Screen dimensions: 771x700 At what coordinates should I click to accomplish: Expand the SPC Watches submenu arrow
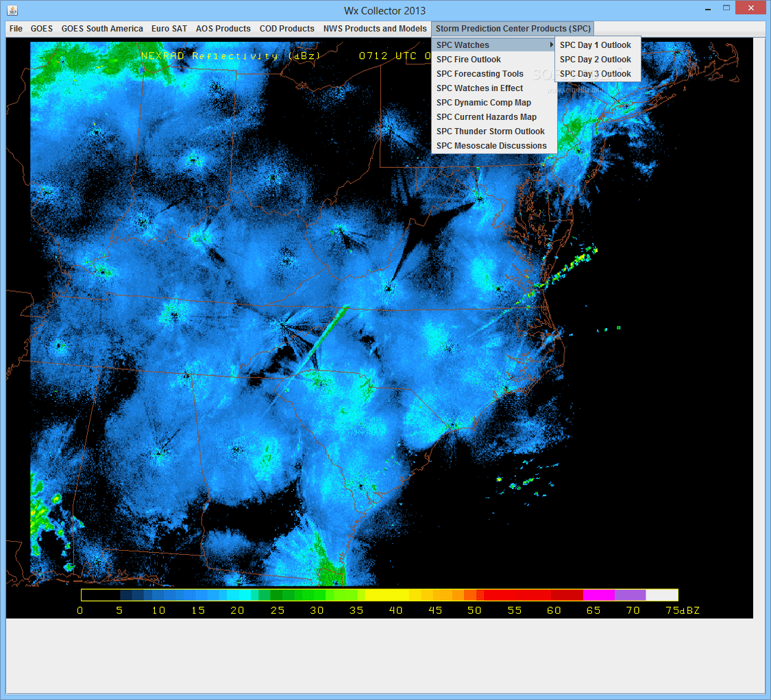click(x=551, y=45)
